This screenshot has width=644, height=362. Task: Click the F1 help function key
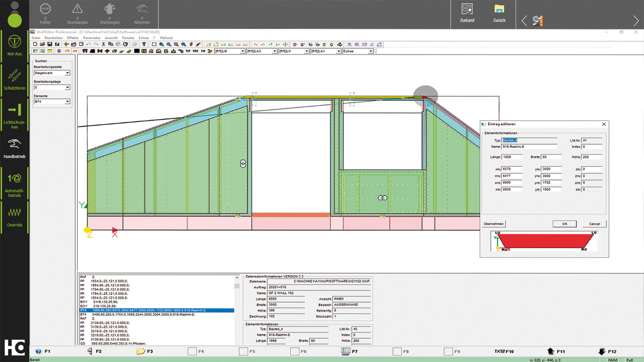click(x=43, y=351)
